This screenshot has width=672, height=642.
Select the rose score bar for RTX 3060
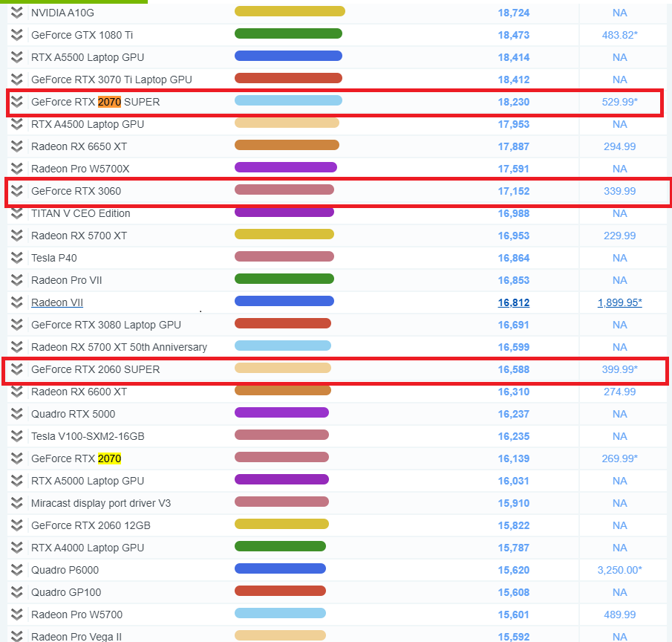coord(284,189)
